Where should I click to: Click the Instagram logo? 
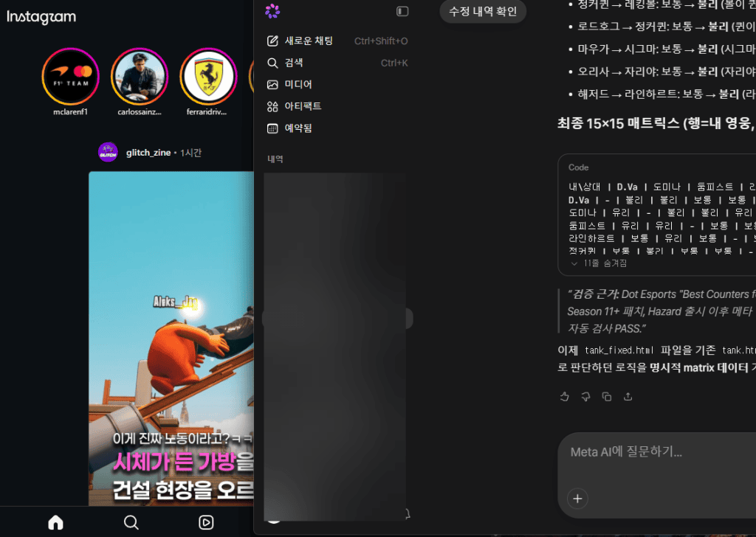(41, 17)
